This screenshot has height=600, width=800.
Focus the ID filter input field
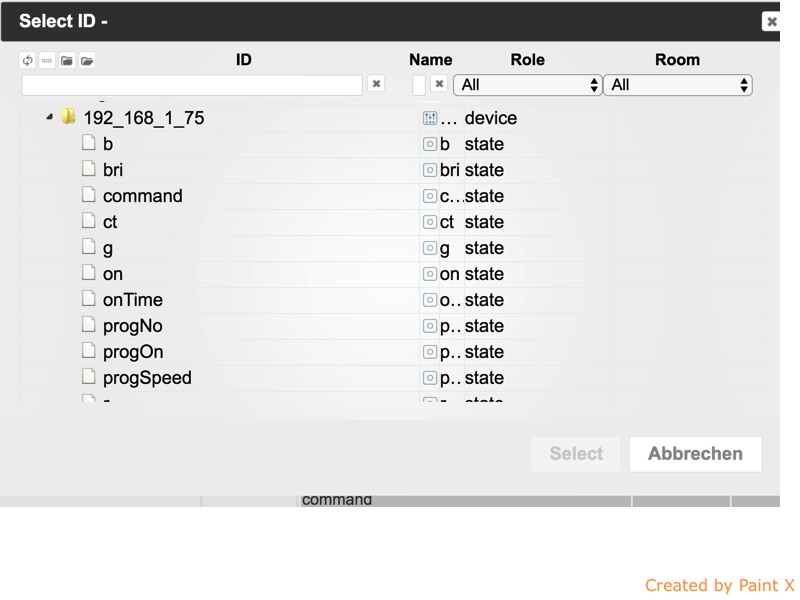pos(191,85)
